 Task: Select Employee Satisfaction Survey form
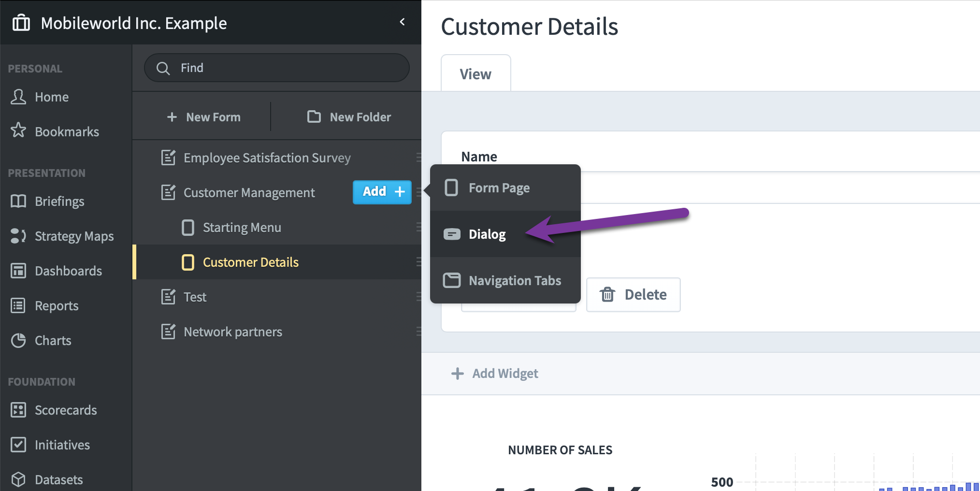(x=277, y=158)
